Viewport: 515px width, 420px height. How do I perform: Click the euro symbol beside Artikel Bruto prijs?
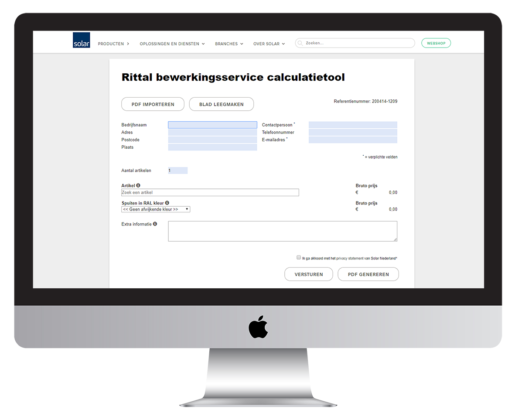pos(356,192)
